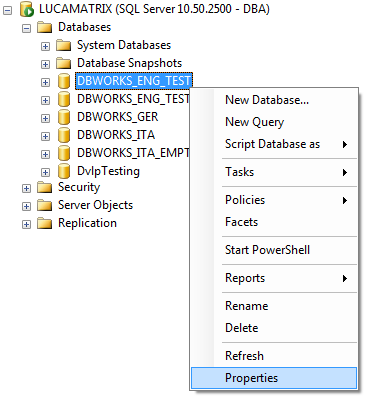Select the Databases tree label
The width and height of the screenshot is (372, 399).
coord(84,27)
